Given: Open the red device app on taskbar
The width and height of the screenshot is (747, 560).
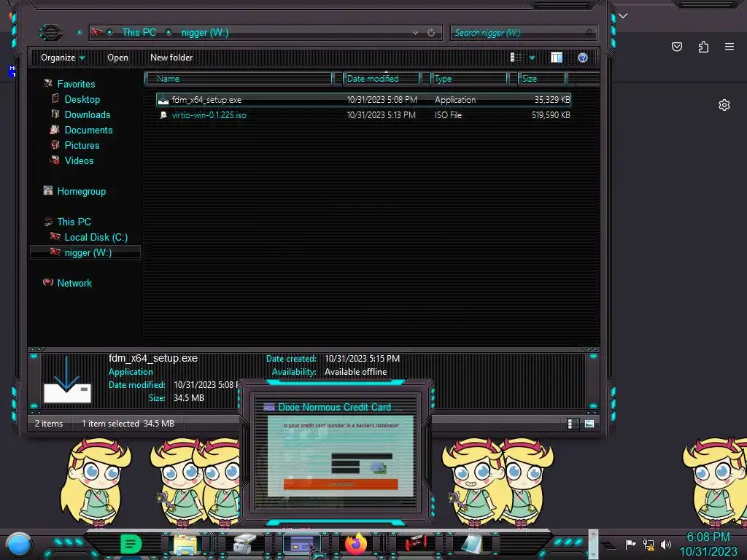Looking at the screenshot, I should pos(416,543).
